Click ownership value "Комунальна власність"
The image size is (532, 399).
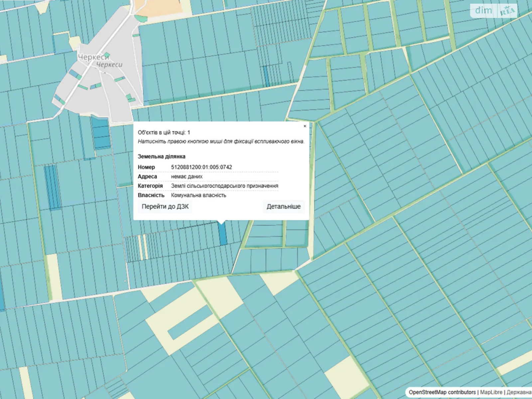pyautogui.click(x=199, y=195)
